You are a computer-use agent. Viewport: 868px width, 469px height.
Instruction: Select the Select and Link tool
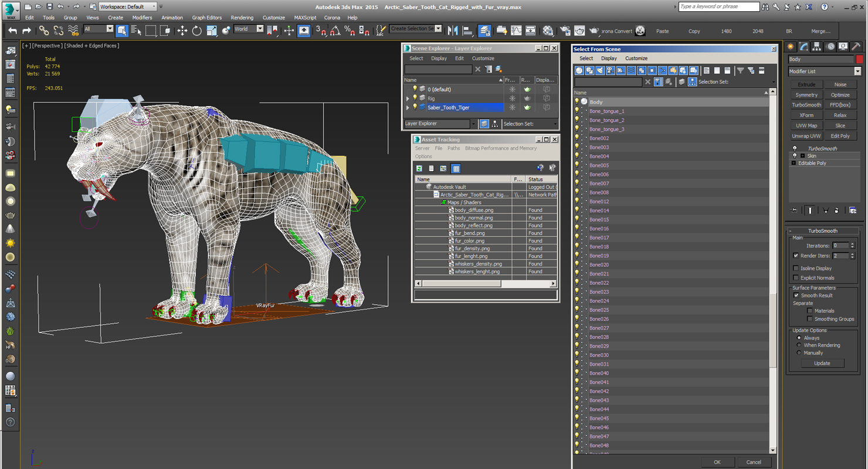(44, 30)
